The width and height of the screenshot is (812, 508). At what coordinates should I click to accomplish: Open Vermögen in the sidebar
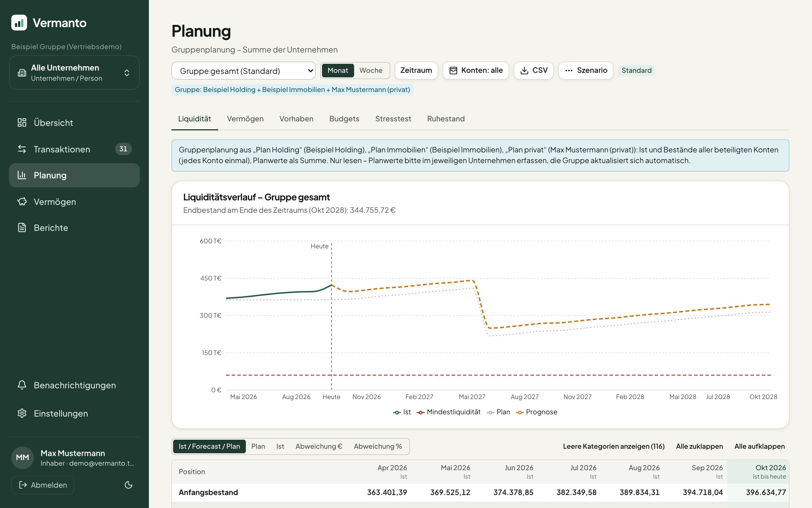point(74,202)
